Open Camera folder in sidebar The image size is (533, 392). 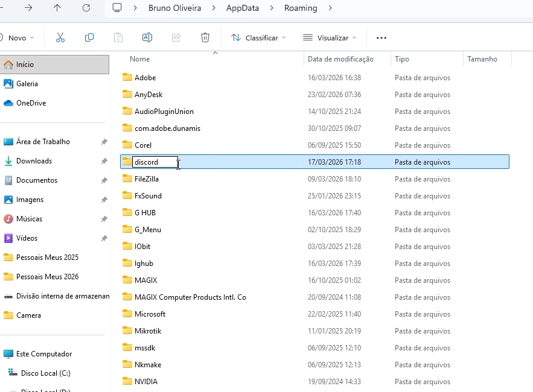[x=28, y=315]
